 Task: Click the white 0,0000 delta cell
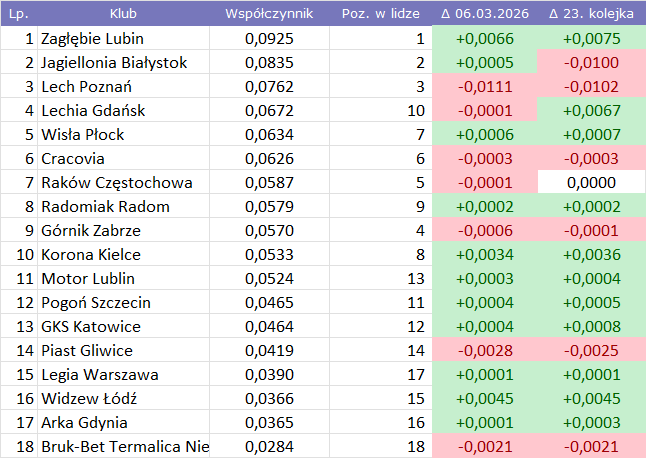[591, 183]
